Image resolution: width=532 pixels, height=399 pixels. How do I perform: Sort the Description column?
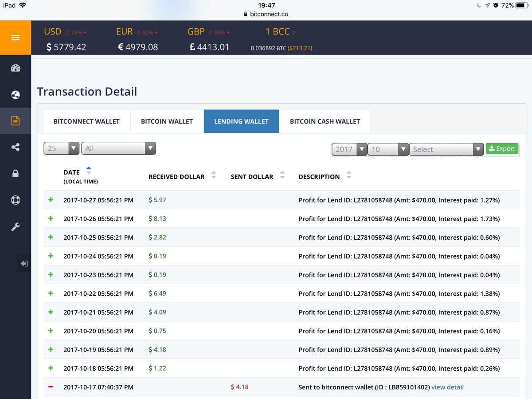349,176
